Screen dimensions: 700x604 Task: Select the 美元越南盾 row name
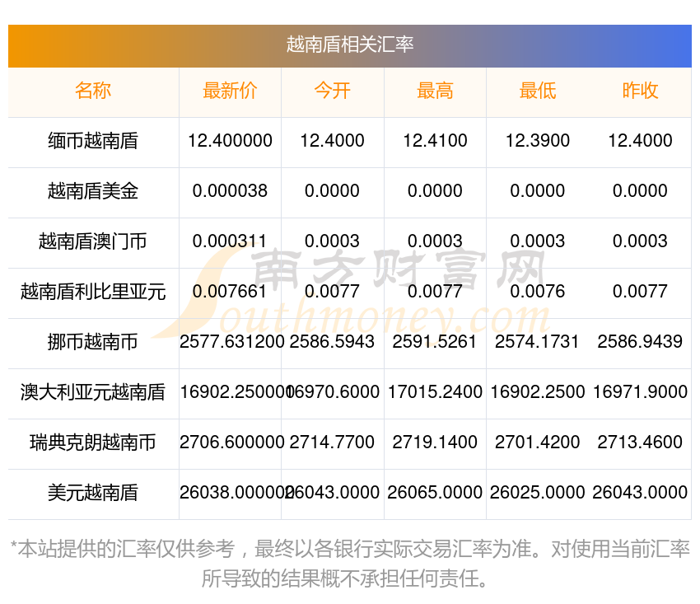[93, 493]
